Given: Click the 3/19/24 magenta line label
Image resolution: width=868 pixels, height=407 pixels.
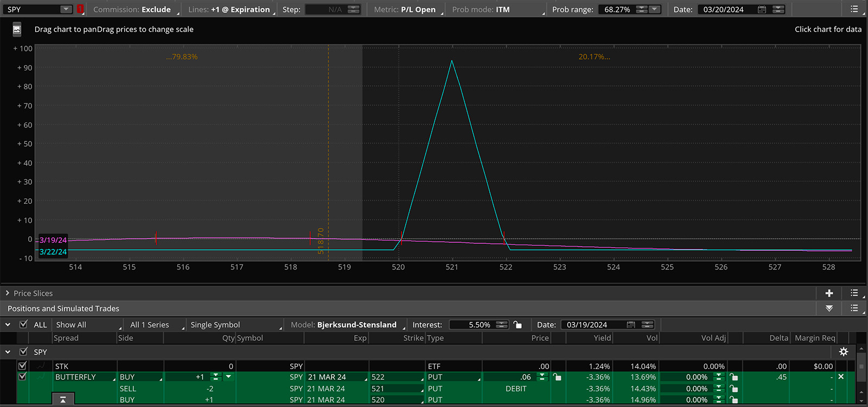Looking at the screenshot, I should (53, 240).
